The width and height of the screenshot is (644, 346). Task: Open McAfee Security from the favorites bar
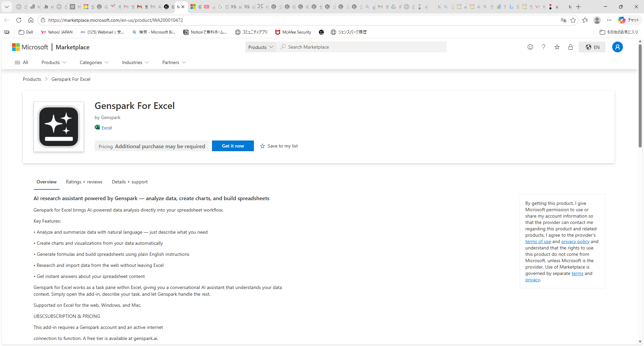pyautogui.click(x=292, y=32)
